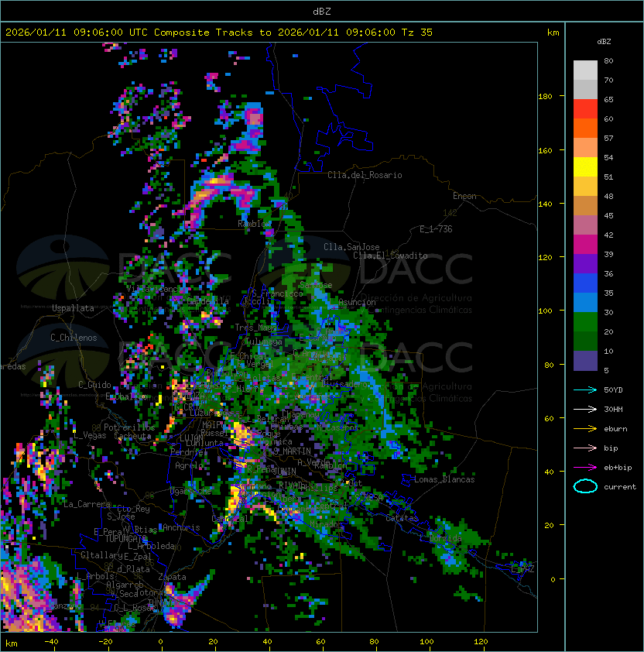Click the 'Cacheuta' map label
Viewport: 644px width, 652px height.
point(132,436)
